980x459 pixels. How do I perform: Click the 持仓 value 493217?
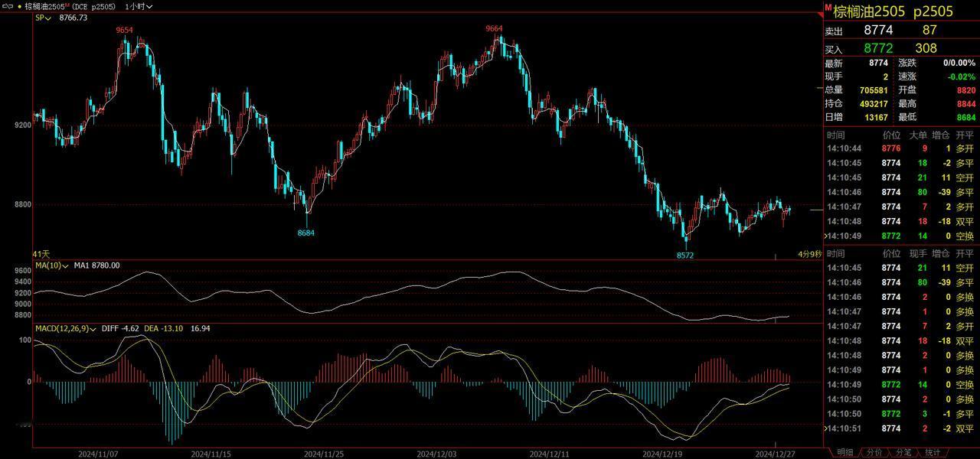point(872,103)
